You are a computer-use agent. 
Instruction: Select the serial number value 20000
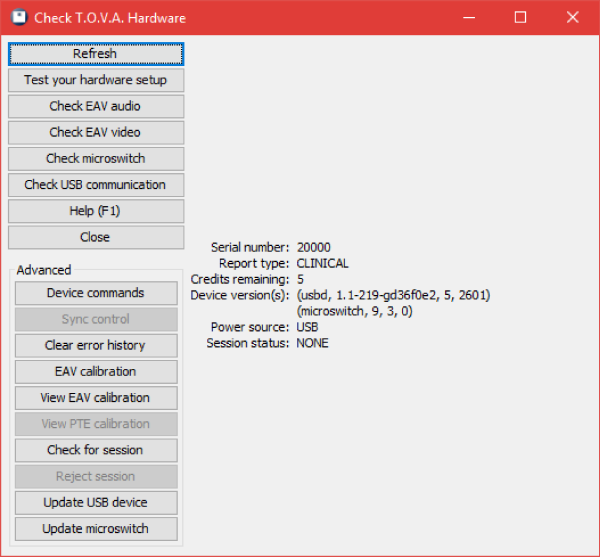[x=313, y=248]
